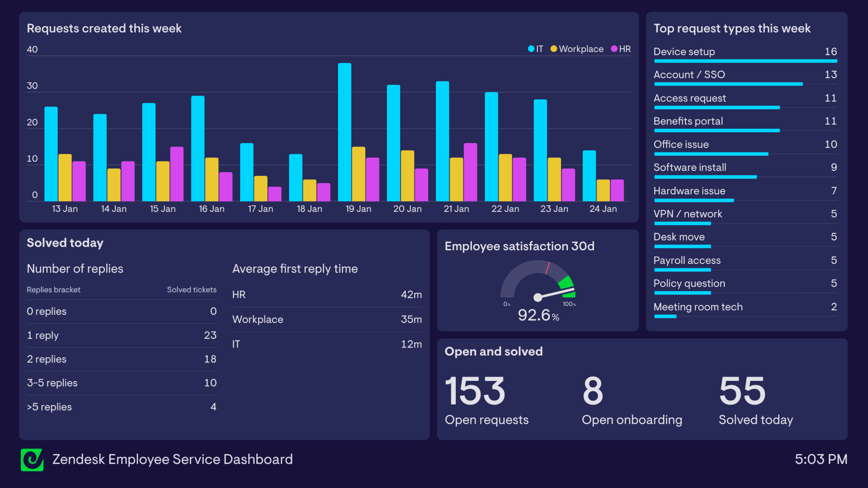The width and height of the screenshot is (868, 488).
Task: Select the Replies bracket column header
Action: pos(53,290)
